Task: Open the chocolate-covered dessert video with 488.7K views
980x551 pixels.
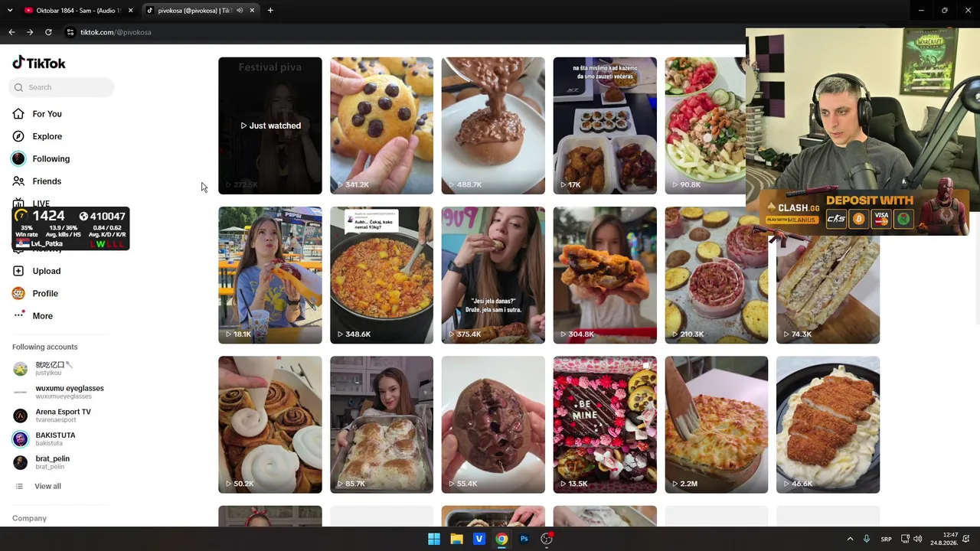Action: pos(493,126)
